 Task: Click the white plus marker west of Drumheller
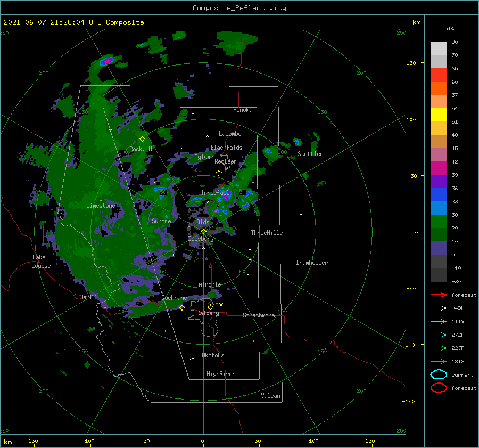click(301, 214)
